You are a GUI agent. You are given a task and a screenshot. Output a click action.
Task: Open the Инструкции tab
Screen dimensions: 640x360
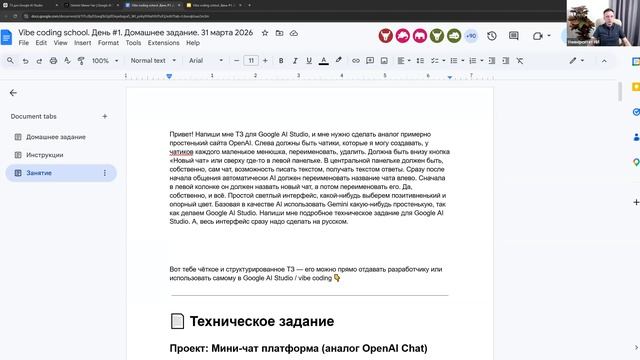pyautogui.click(x=61, y=155)
